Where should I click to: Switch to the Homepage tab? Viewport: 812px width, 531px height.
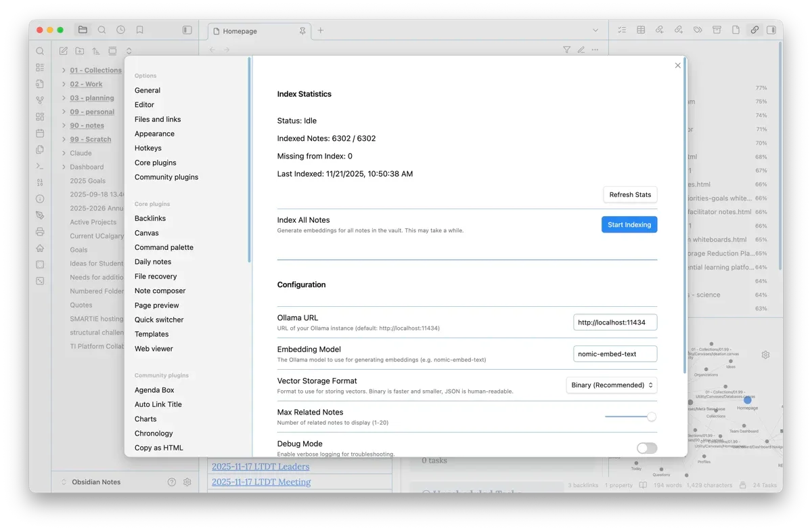click(x=258, y=30)
